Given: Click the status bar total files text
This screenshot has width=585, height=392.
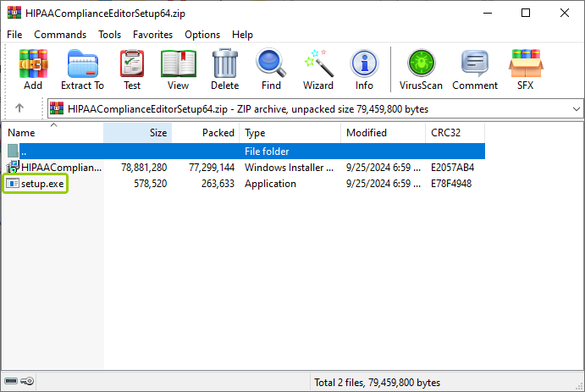Looking at the screenshot, I should (378, 383).
